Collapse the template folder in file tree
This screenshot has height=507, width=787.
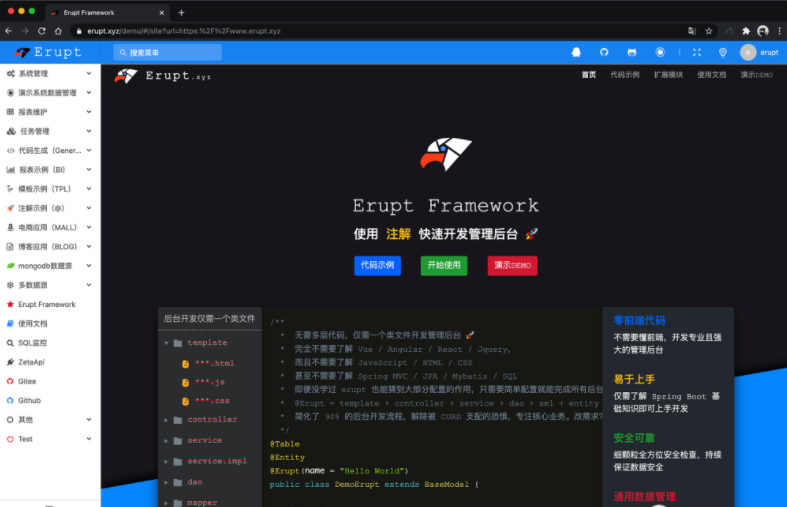click(x=166, y=343)
